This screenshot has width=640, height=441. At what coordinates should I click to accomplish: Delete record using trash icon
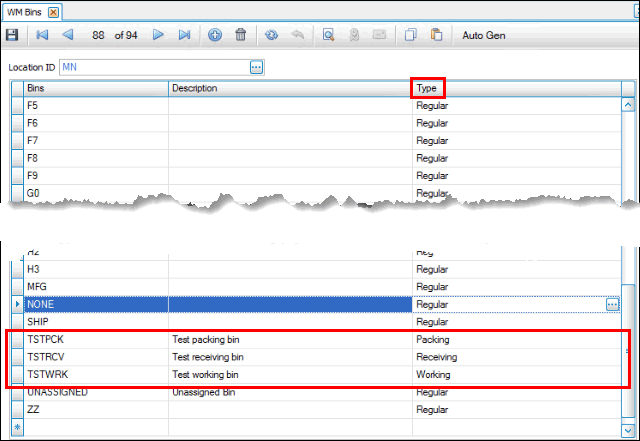[x=240, y=35]
